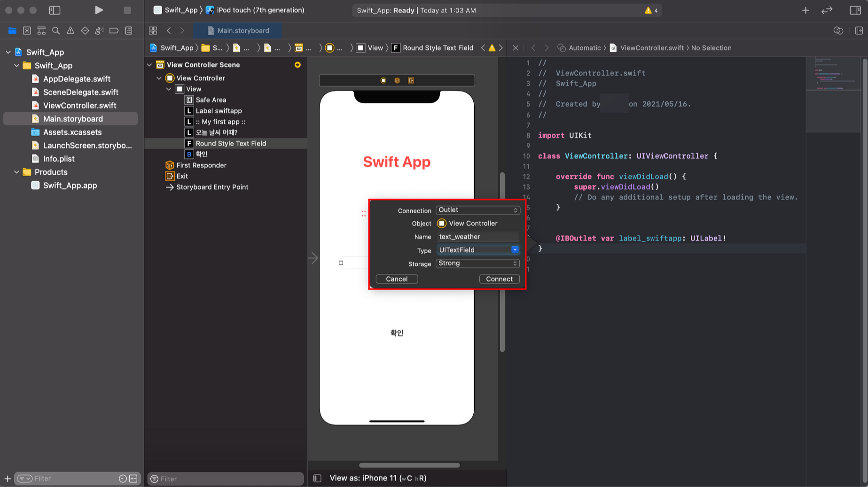Image resolution: width=868 pixels, height=487 pixels.
Task: Open the Report navigator
Action: [129, 31]
